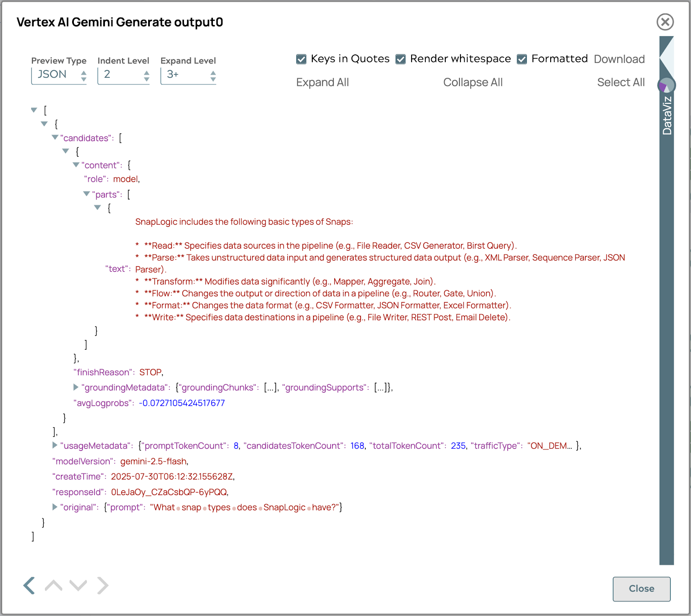Viewport: 691px width, 616px height.
Task: Click Expand All
Action: coord(322,82)
